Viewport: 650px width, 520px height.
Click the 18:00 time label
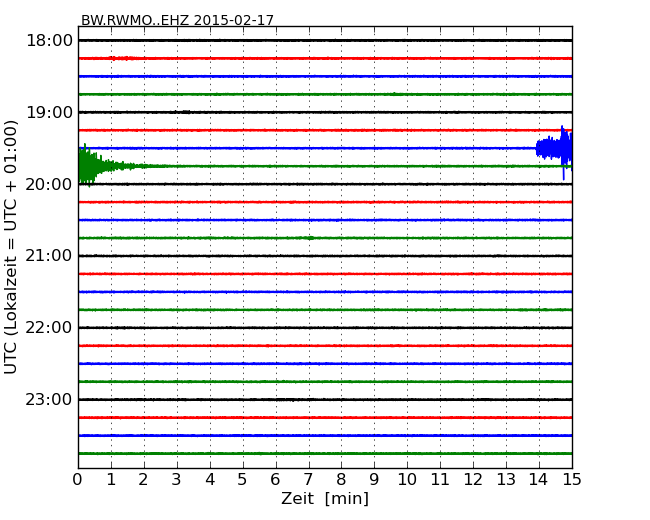[49, 41]
